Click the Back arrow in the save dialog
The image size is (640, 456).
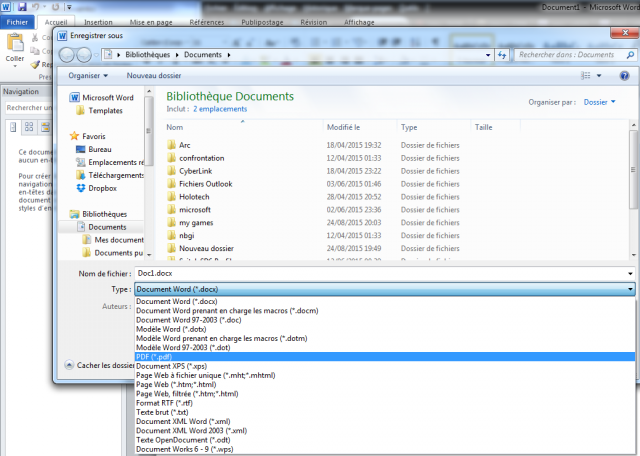67,55
